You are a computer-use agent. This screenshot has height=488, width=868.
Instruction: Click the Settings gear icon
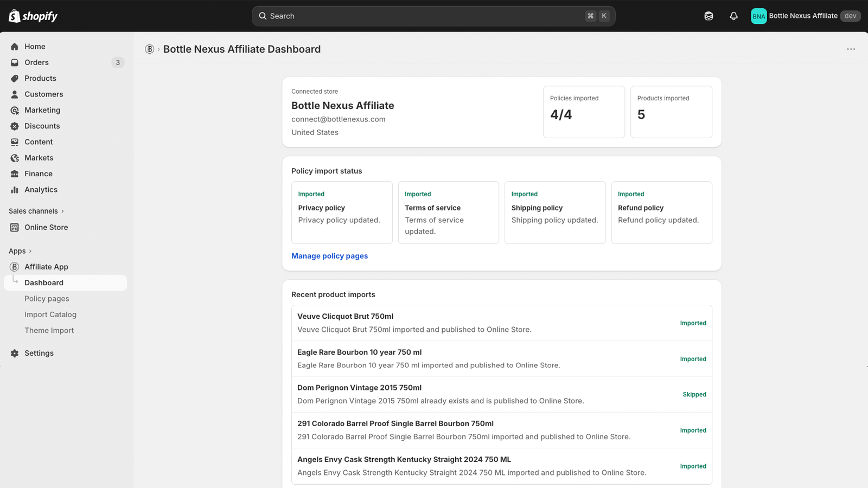pyautogui.click(x=15, y=353)
